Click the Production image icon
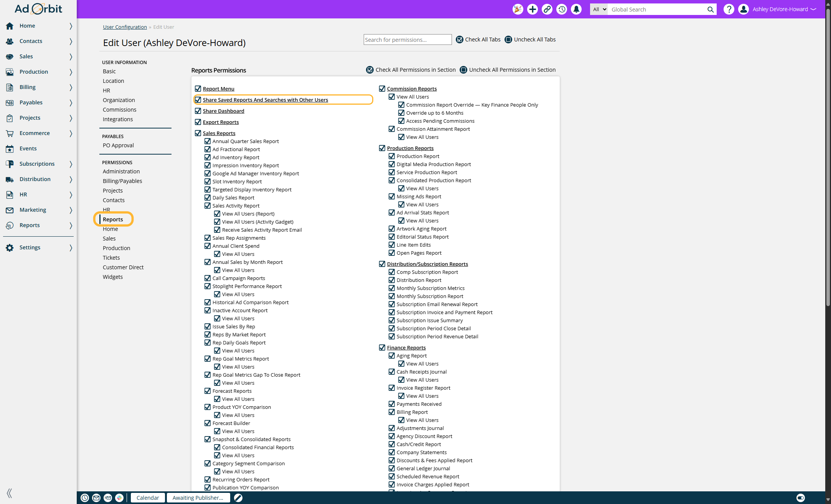The width and height of the screenshot is (831, 504). click(x=10, y=72)
